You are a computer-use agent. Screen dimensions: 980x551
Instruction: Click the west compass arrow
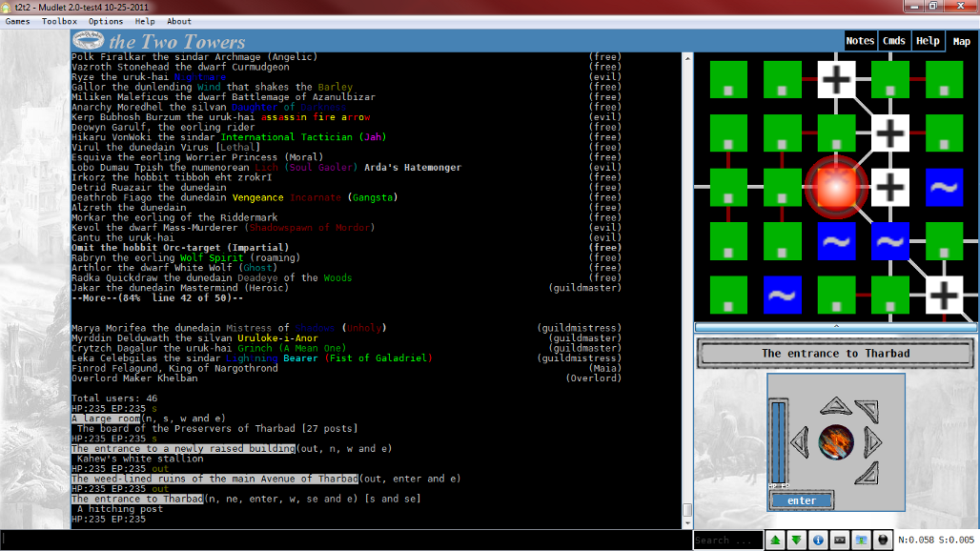coord(801,441)
